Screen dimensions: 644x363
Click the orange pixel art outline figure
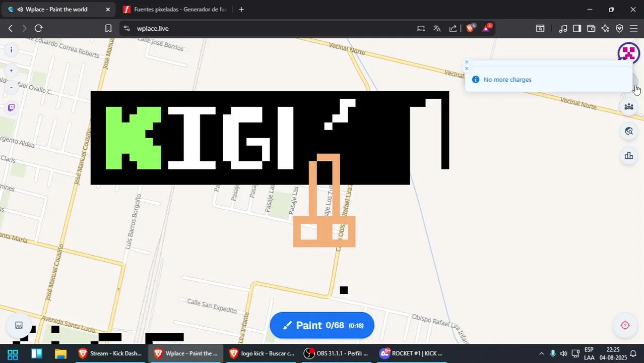point(325,201)
